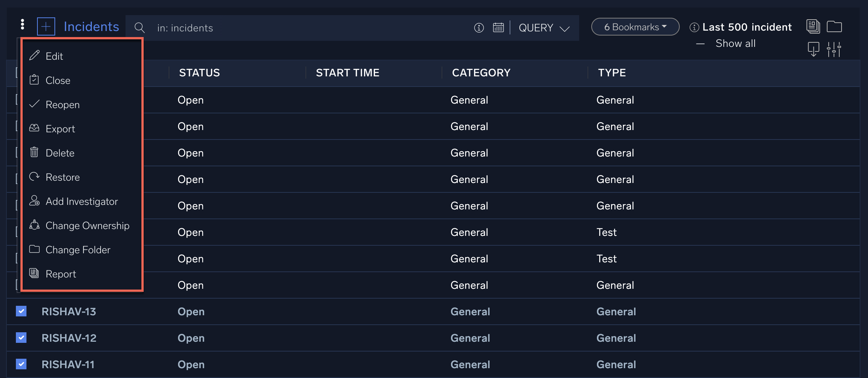Click the plus icon to create new incident
This screenshot has width=868, height=378.
coord(46,27)
